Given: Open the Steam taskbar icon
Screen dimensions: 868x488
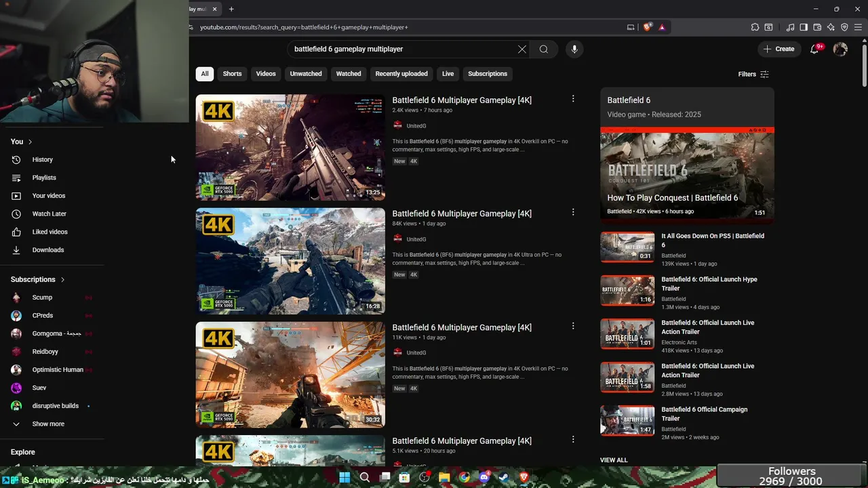Looking at the screenshot, I should coord(504,477).
